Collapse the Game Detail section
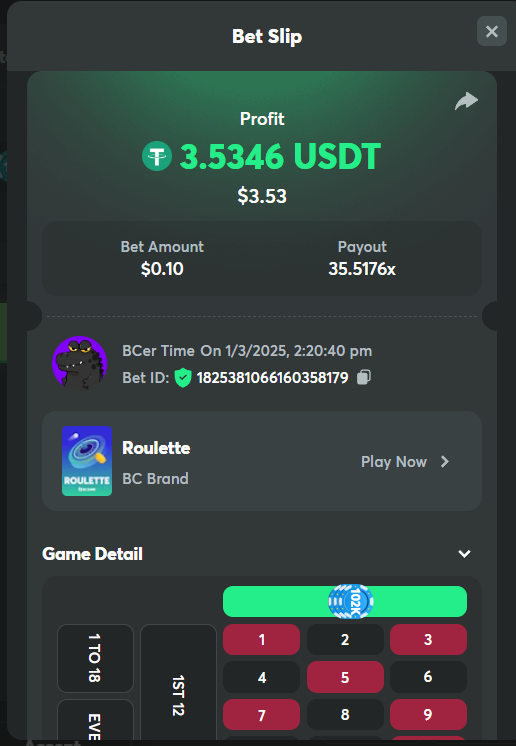 point(464,554)
